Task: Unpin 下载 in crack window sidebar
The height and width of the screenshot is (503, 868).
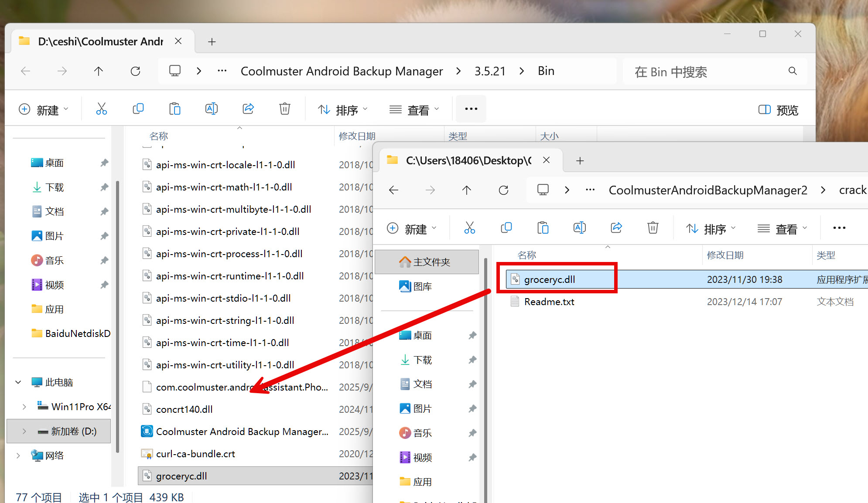Action: (x=472, y=360)
